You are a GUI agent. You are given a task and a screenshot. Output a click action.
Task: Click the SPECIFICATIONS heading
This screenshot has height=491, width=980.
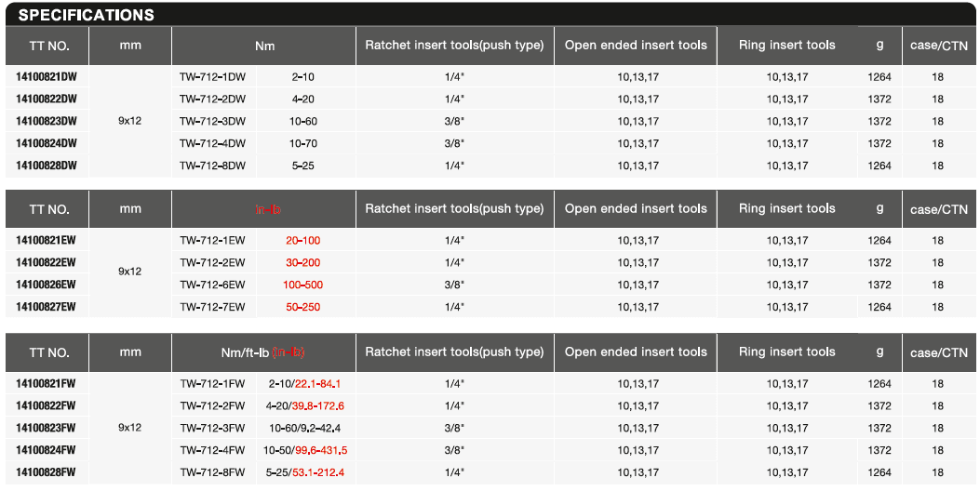(x=87, y=15)
